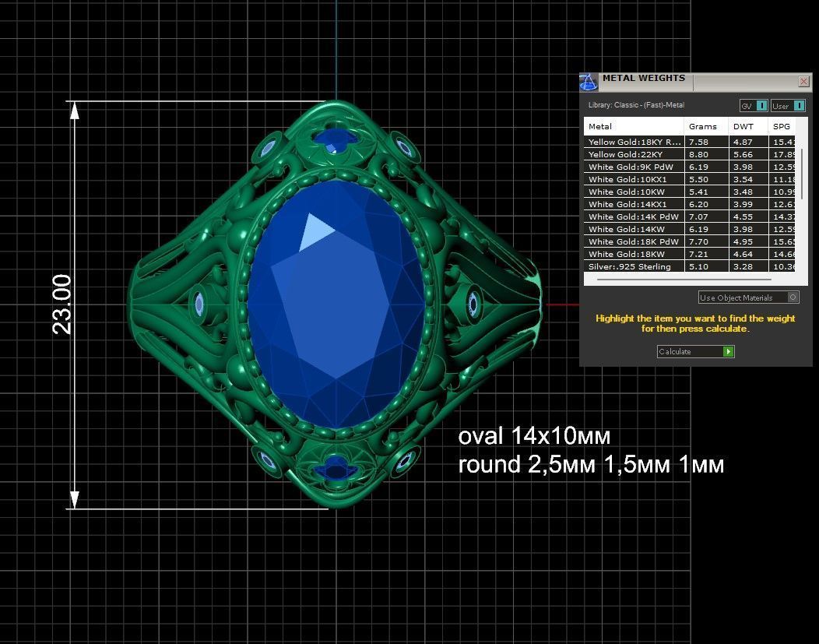819x644 pixels.
Task: Click the Metal Weights scale icon
Action: (x=588, y=82)
